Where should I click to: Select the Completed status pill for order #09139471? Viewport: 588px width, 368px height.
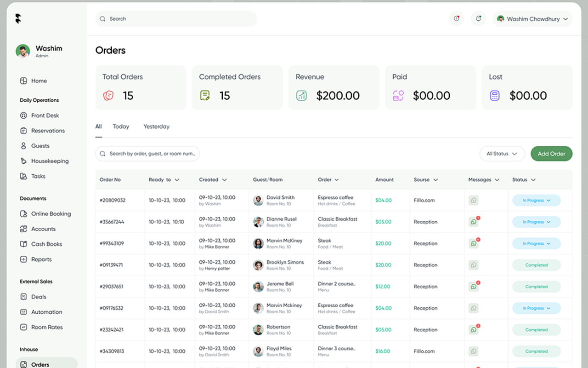(x=536, y=265)
